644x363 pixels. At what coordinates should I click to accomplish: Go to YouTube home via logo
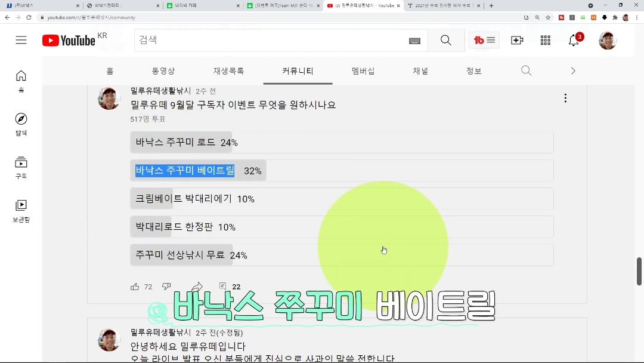[x=69, y=40]
